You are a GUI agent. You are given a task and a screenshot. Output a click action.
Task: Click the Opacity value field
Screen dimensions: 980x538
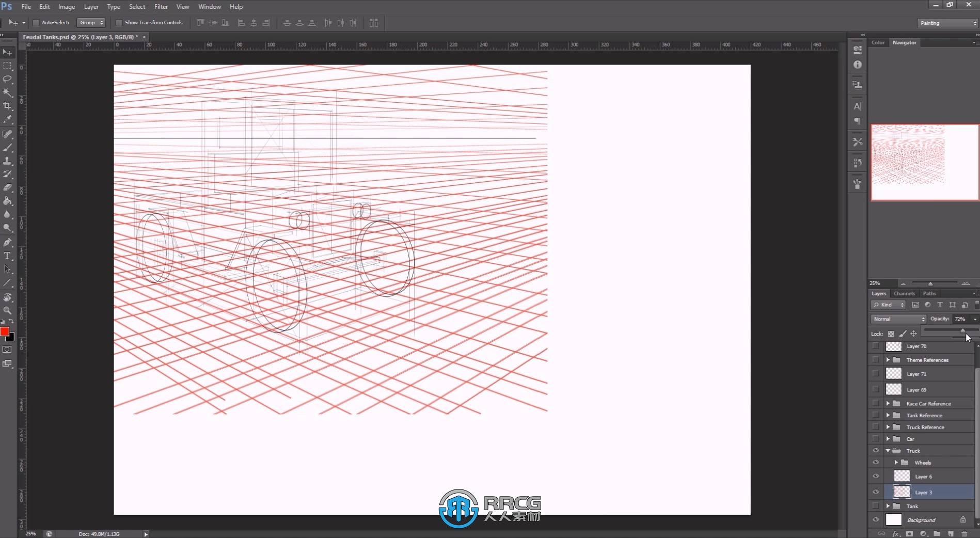(x=961, y=319)
